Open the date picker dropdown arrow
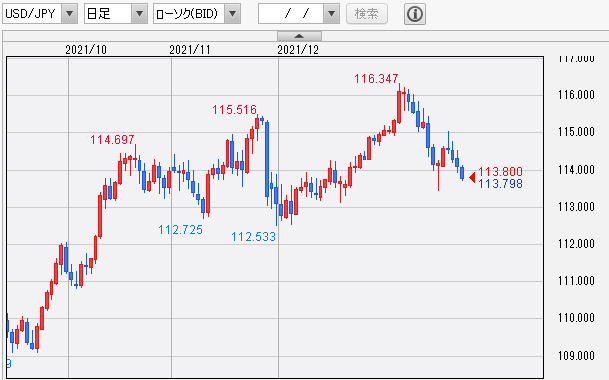This screenshot has width=609, height=380. (331, 14)
